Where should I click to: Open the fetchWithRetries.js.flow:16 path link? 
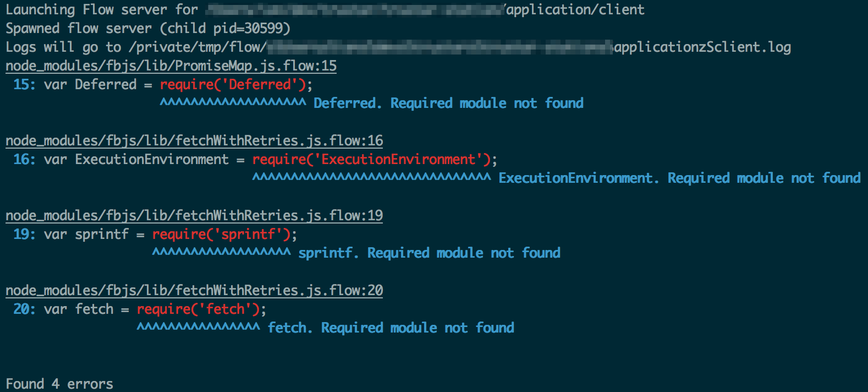(194, 141)
